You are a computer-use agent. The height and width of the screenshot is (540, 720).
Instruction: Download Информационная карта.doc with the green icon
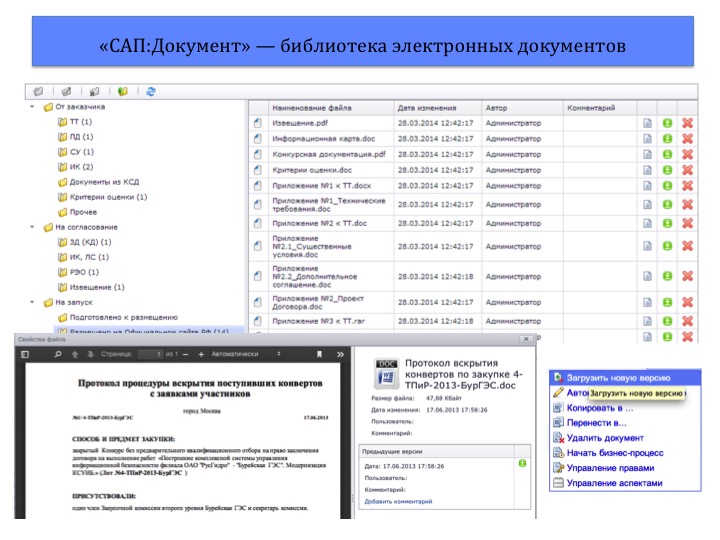coord(667,139)
